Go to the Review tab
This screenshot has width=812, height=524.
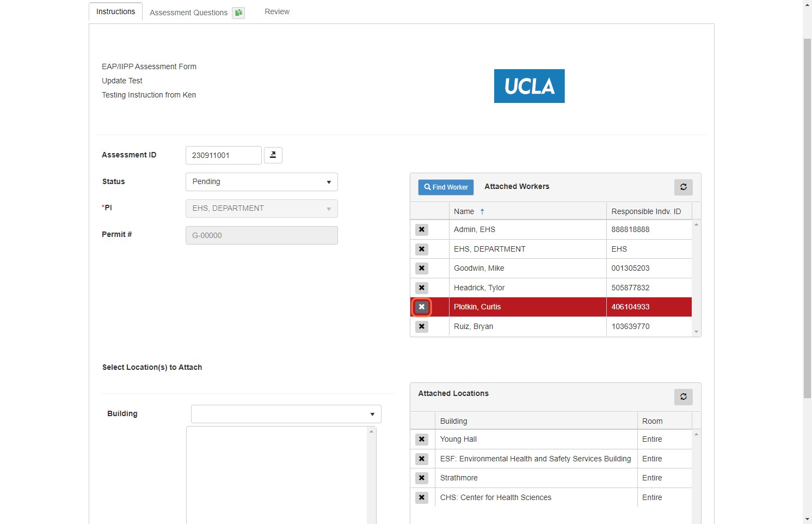tap(277, 11)
